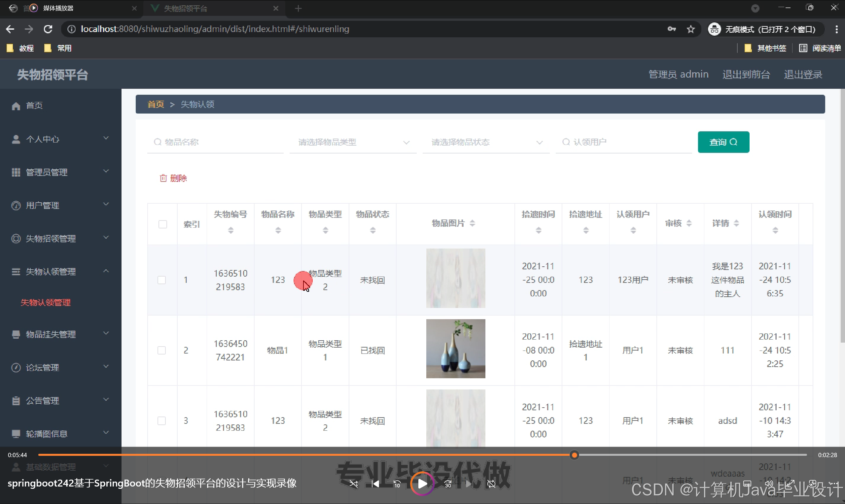Screen dimensions: 845x504
Task: Click the media player play button
Action: [x=422, y=484]
